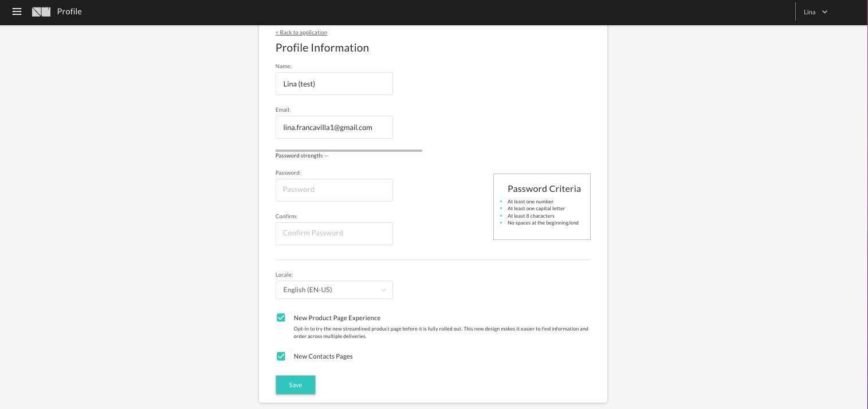This screenshot has width=868, height=409.
Task: Click the Profile title in header
Action: click(x=69, y=11)
